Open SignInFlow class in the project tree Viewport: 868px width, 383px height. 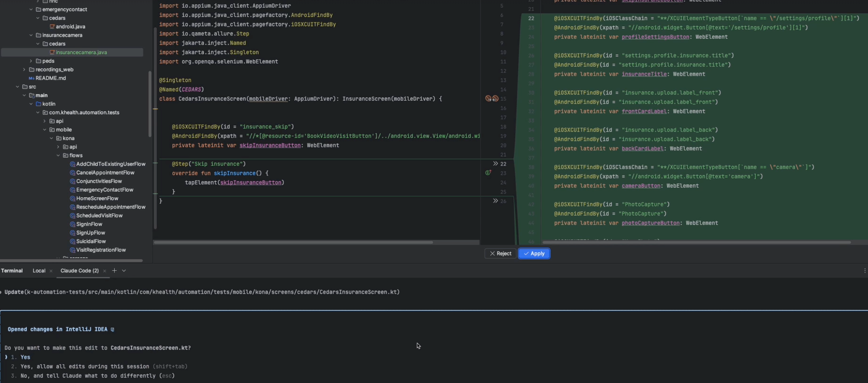[x=89, y=224]
